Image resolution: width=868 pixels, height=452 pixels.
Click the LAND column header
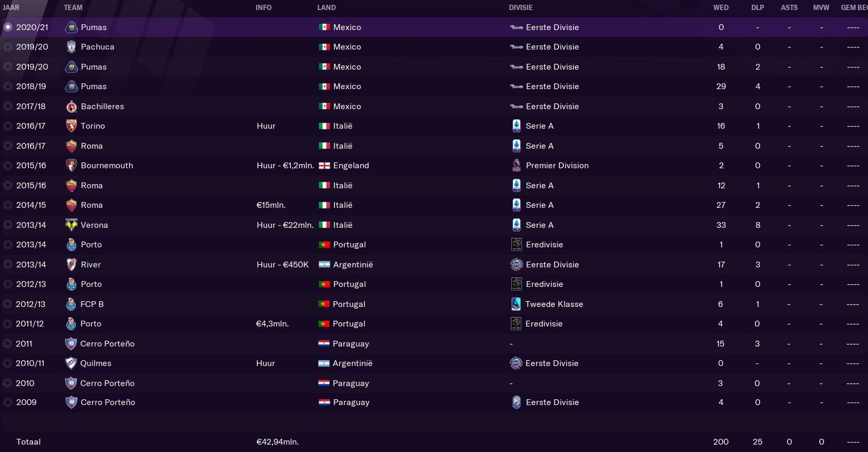326,7
